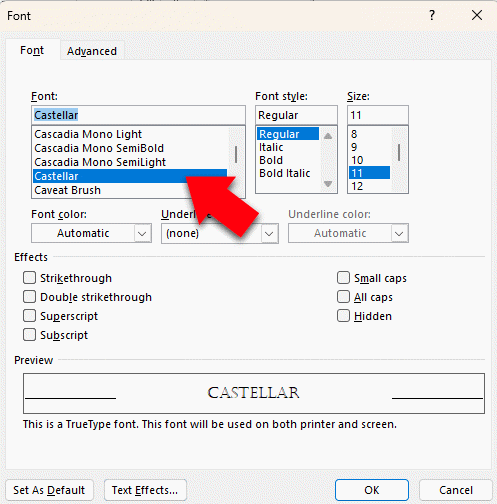The image size is (497, 504).
Task: Close the Font dialog window
Action: click(x=477, y=15)
